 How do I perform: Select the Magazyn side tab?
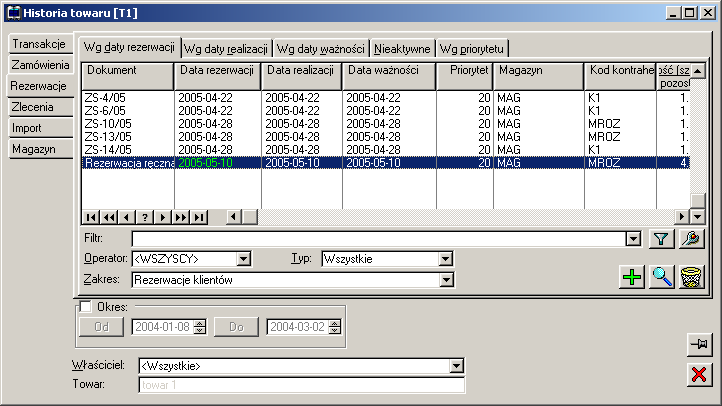[x=40, y=149]
